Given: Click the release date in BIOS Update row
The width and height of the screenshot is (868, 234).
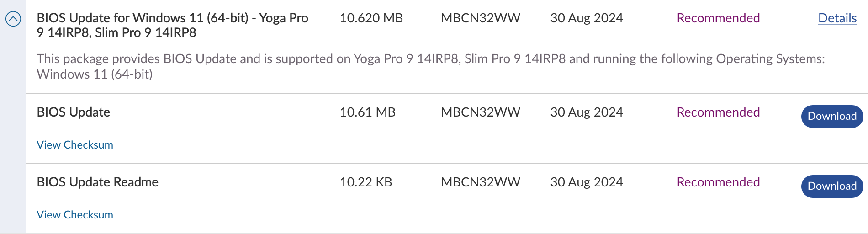Looking at the screenshot, I should 587,112.
